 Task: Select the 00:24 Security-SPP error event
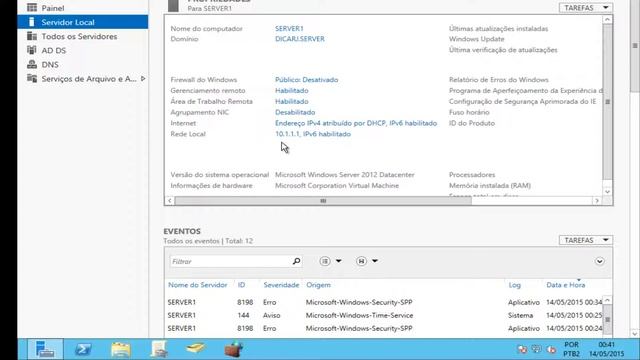pos(384,328)
